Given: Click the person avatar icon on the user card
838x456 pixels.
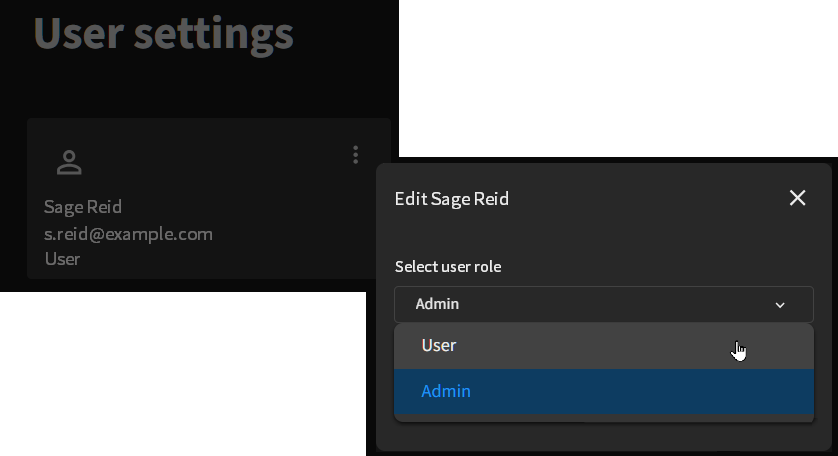Looking at the screenshot, I should [69, 163].
